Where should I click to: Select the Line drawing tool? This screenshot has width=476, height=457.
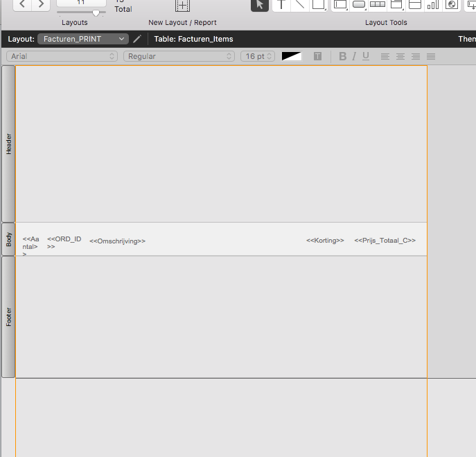click(x=299, y=5)
